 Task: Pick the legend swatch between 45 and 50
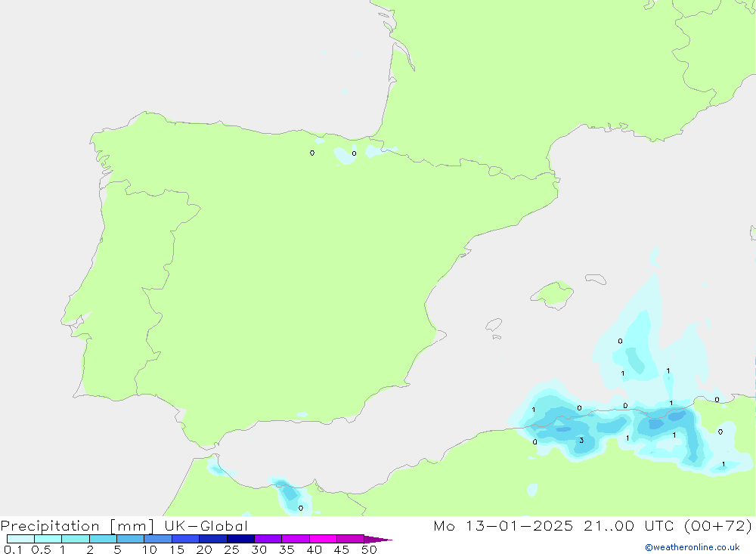tap(351, 539)
